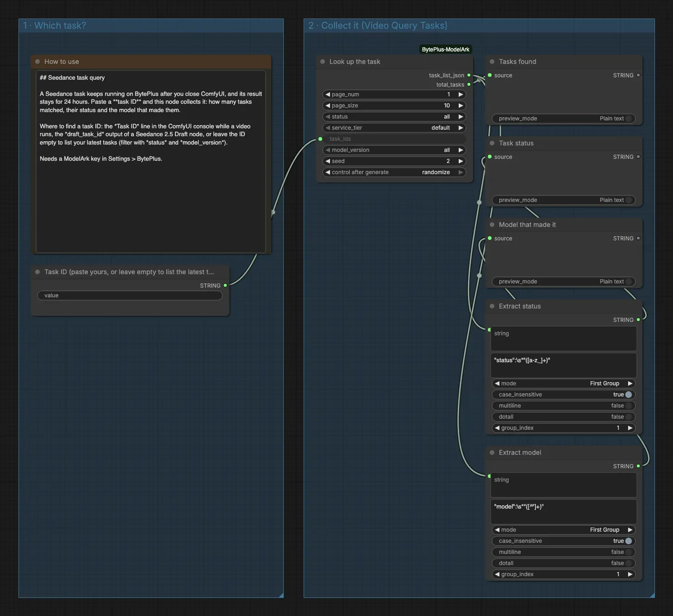Click the STRING output port of Extract model

coord(638,466)
